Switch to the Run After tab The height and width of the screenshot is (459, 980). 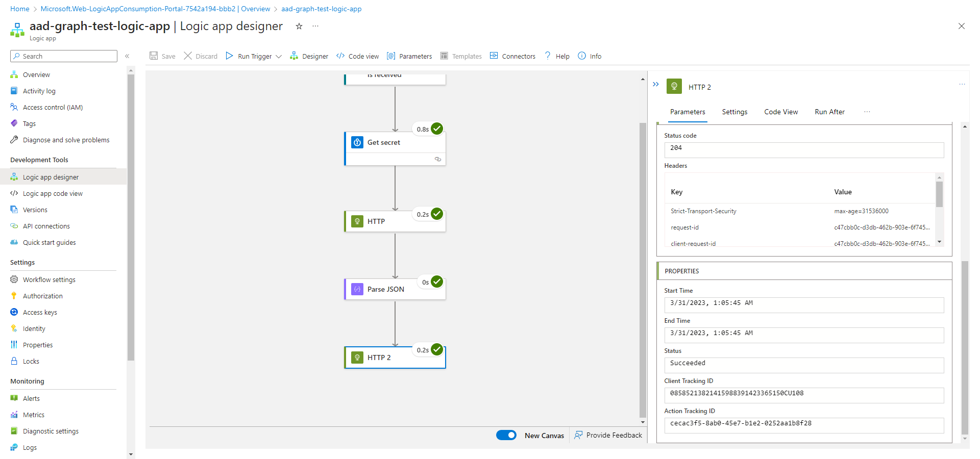(x=829, y=112)
